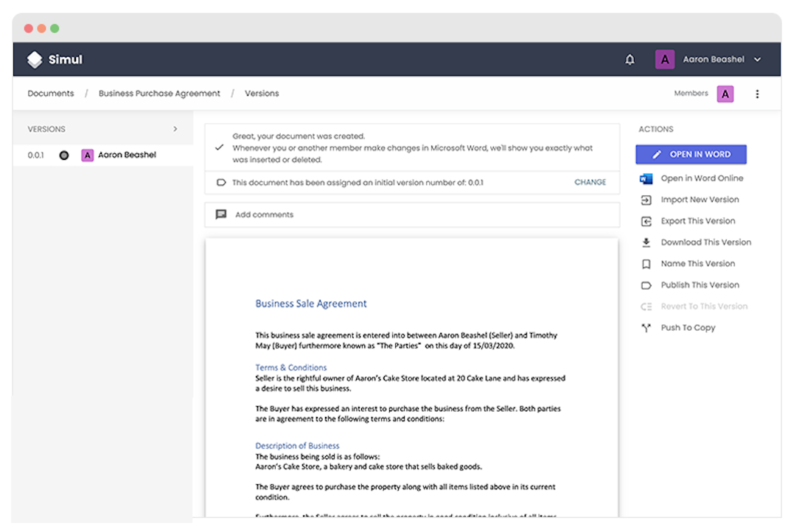
Task: Navigate to the Documents breadcrumb
Action: tap(50, 94)
